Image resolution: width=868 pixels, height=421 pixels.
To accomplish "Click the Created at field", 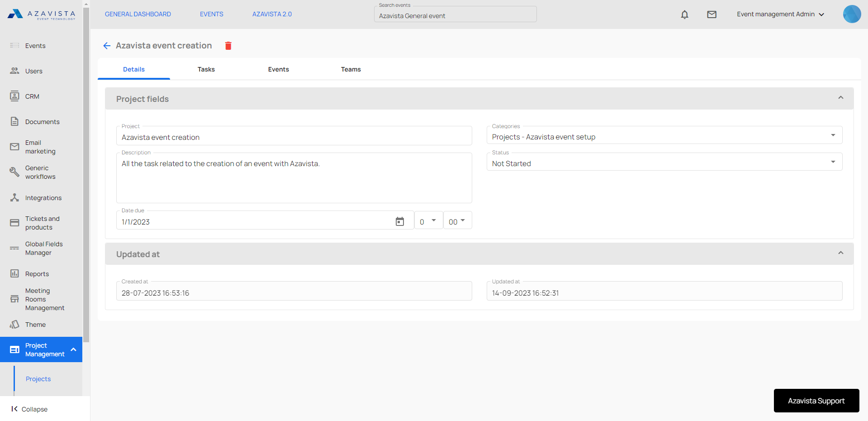I will point(294,291).
